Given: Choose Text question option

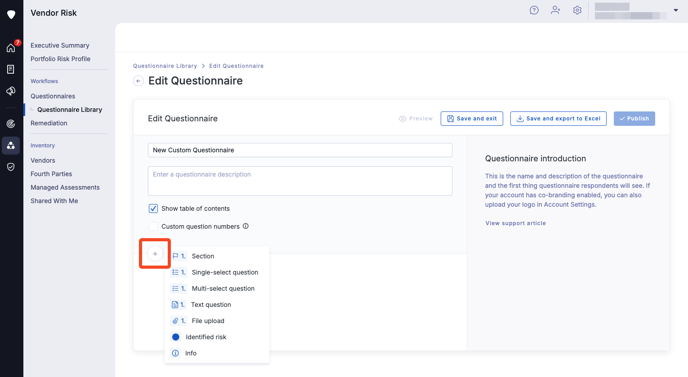Looking at the screenshot, I should pos(217,305).
